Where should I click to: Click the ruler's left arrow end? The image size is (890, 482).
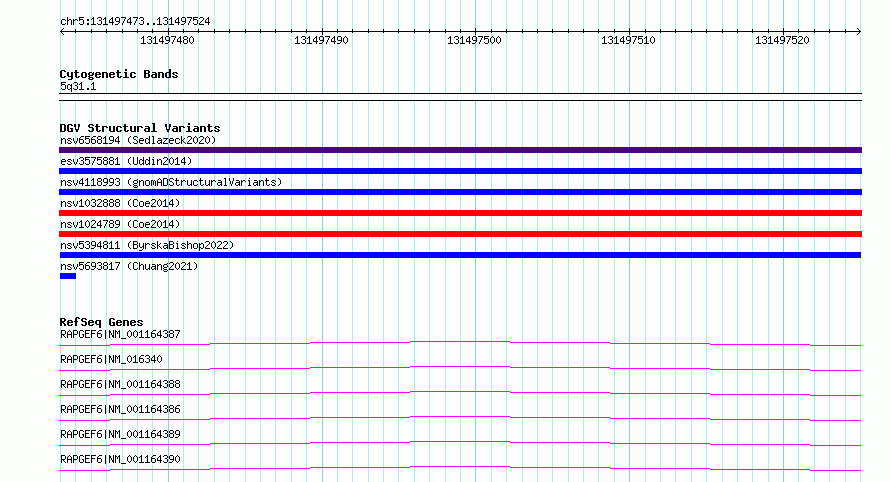[62, 32]
